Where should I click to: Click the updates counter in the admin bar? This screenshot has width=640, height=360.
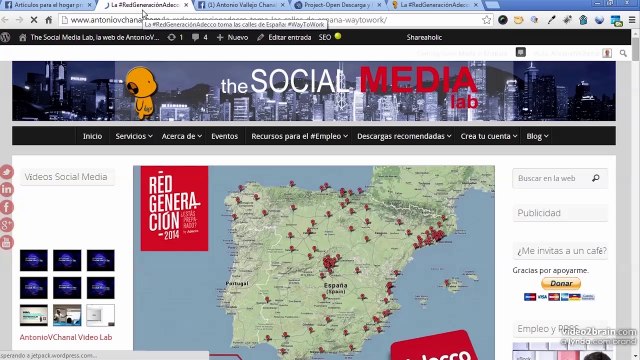[176, 38]
